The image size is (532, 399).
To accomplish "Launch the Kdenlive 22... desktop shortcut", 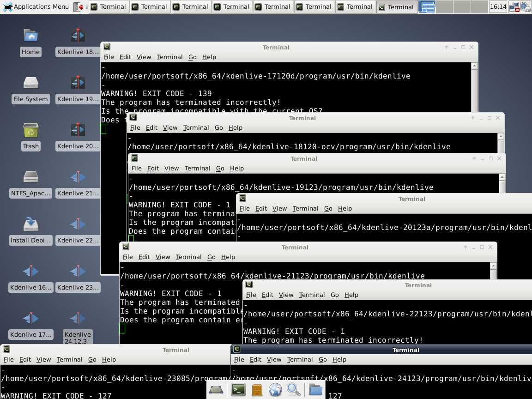I will pos(78,231).
